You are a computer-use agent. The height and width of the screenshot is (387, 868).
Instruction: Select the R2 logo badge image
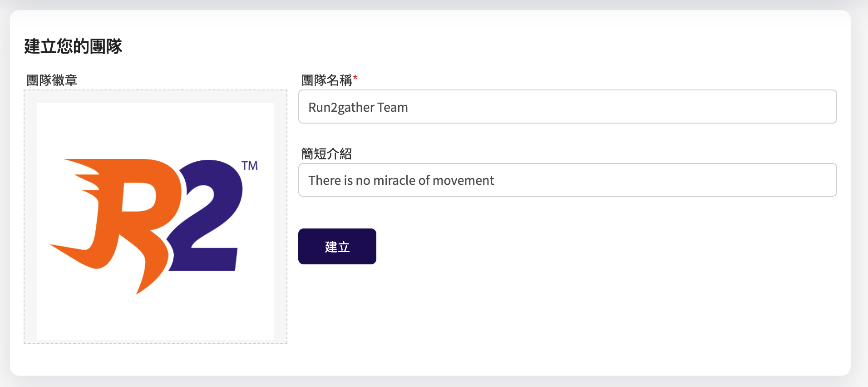click(x=155, y=221)
